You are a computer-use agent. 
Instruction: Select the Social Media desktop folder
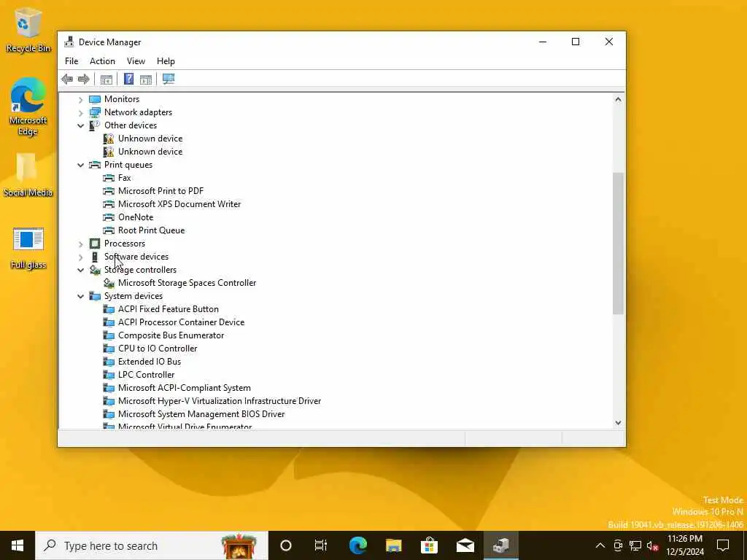(28, 175)
